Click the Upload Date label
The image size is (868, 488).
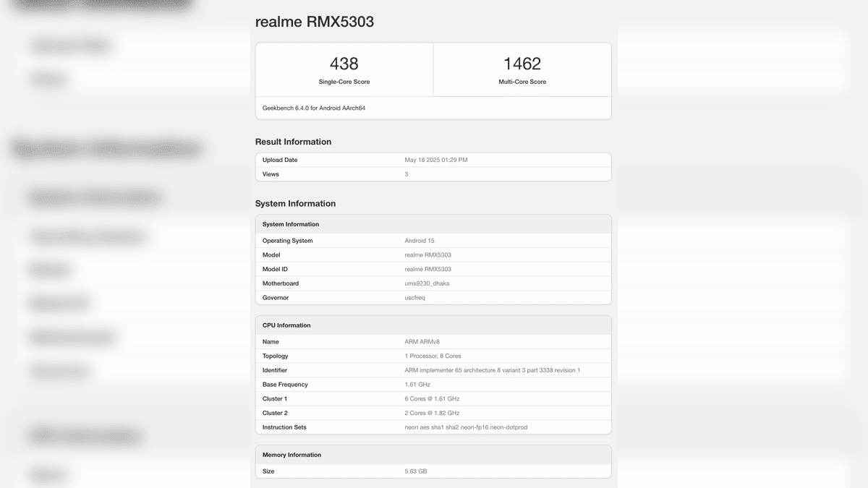(280, 160)
